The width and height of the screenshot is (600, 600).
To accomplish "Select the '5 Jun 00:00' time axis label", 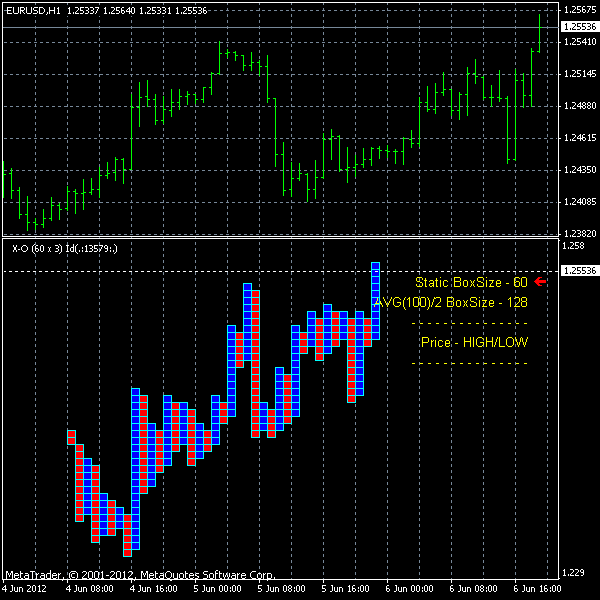I will [218, 590].
